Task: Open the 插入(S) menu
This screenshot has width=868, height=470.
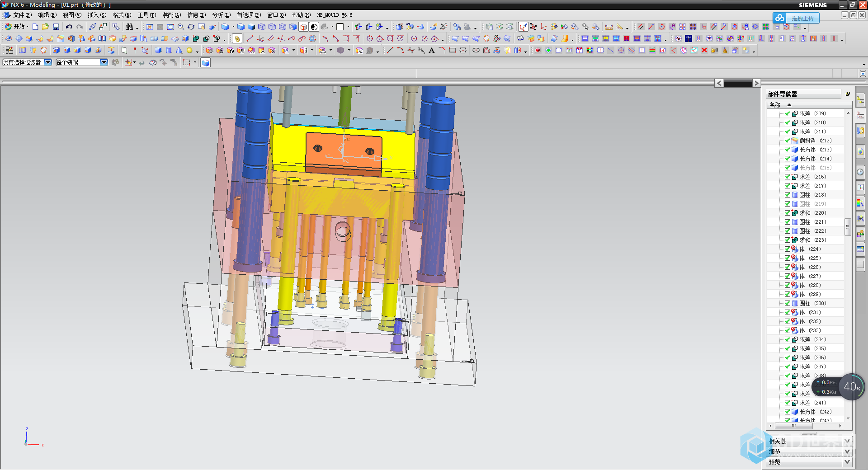Action: pyautogui.click(x=97, y=15)
